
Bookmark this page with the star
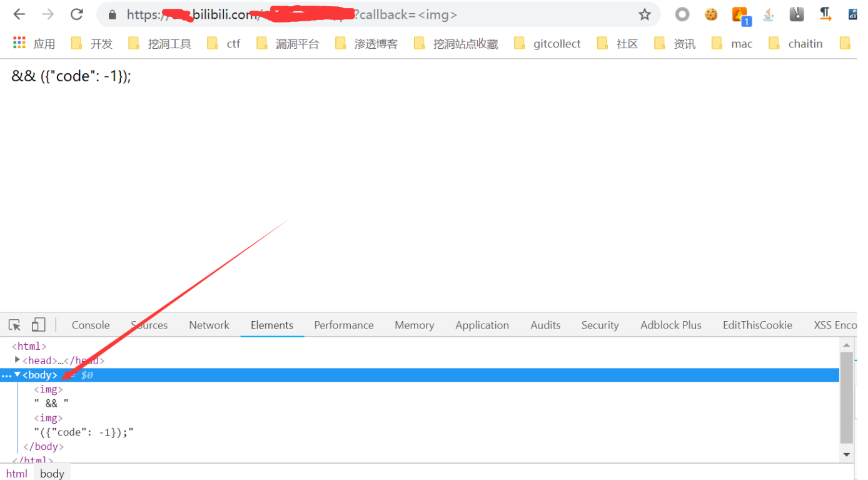tap(645, 14)
